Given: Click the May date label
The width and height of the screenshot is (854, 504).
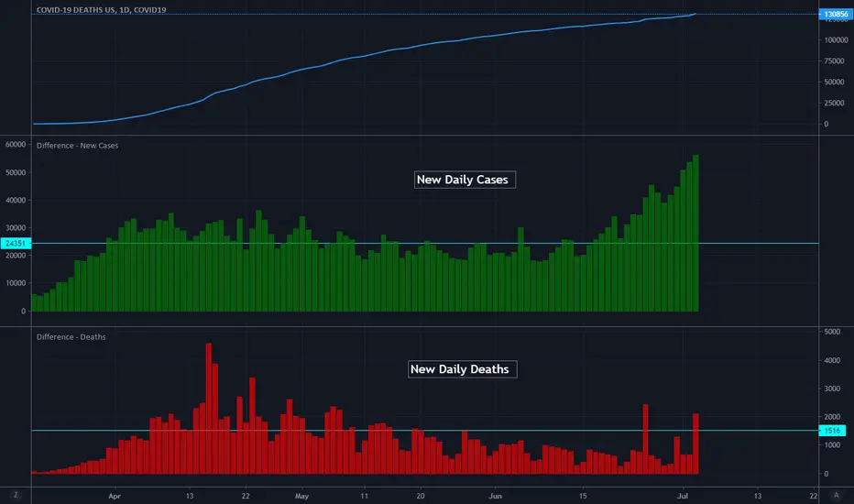Looking at the screenshot, I should point(301,496).
